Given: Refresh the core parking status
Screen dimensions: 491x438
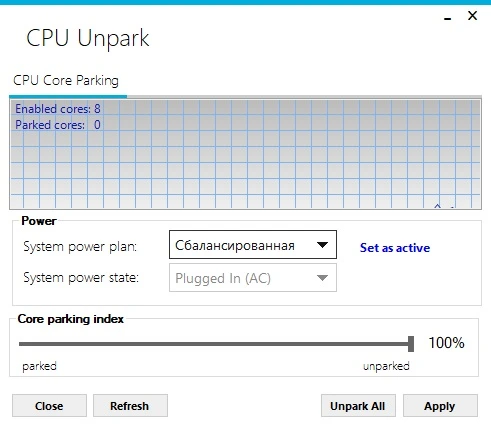Looking at the screenshot, I should 130,406.
